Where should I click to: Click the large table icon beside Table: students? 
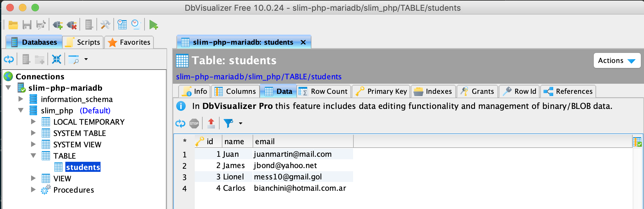[182, 60]
